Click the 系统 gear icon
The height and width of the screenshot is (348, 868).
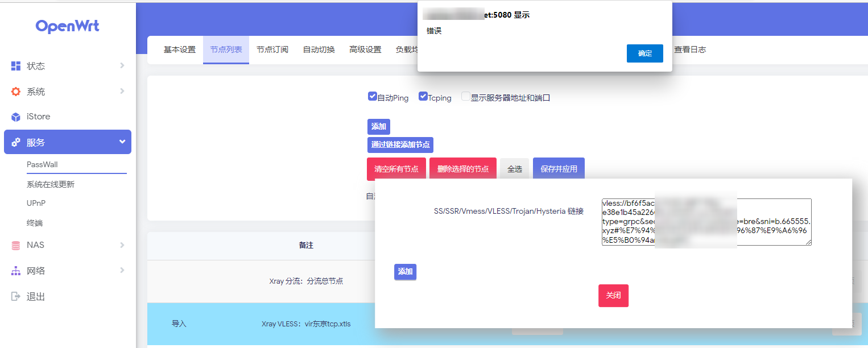click(16, 92)
